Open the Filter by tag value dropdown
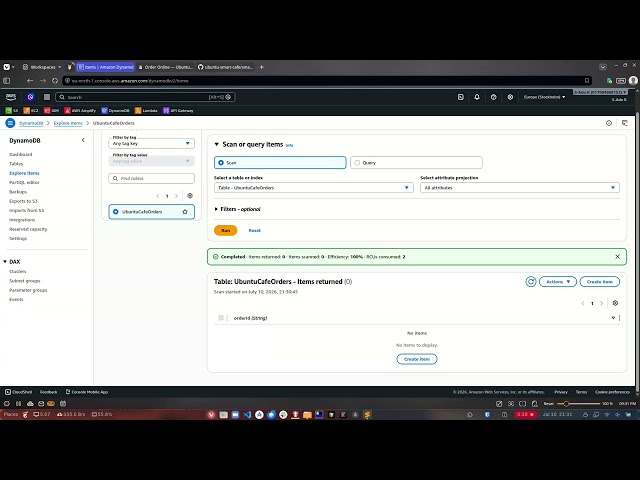The width and height of the screenshot is (640, 480). coord(151,161)
